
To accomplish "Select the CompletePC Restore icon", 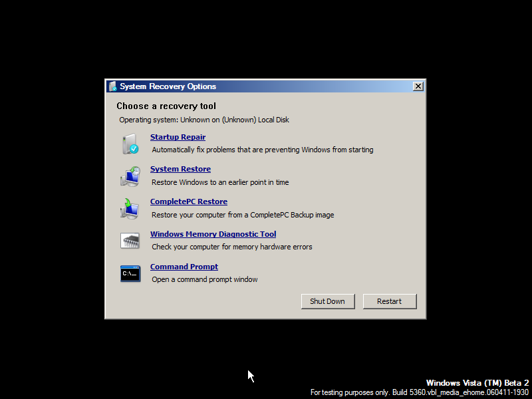I will coord(130,209).
